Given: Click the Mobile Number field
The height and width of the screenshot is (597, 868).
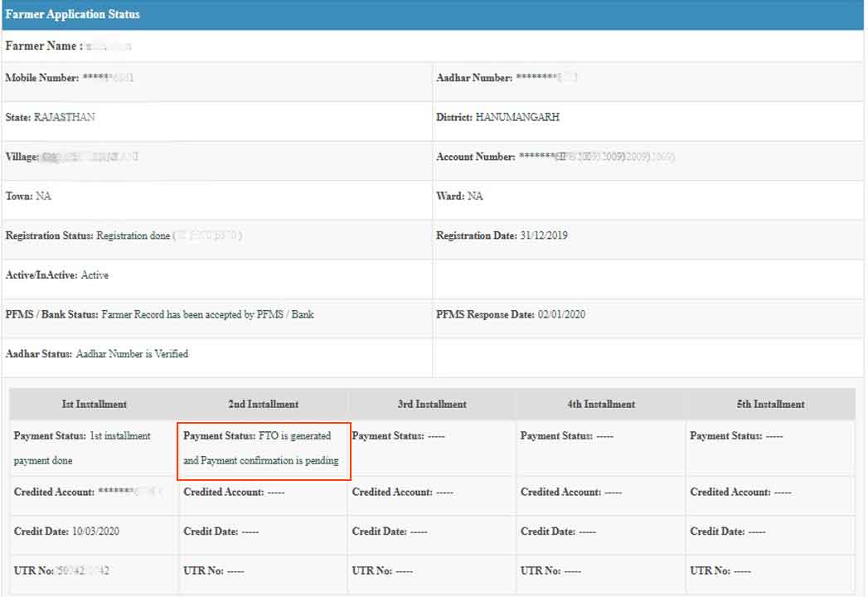Looking at the screenshot, I should [x=70, y=78].
